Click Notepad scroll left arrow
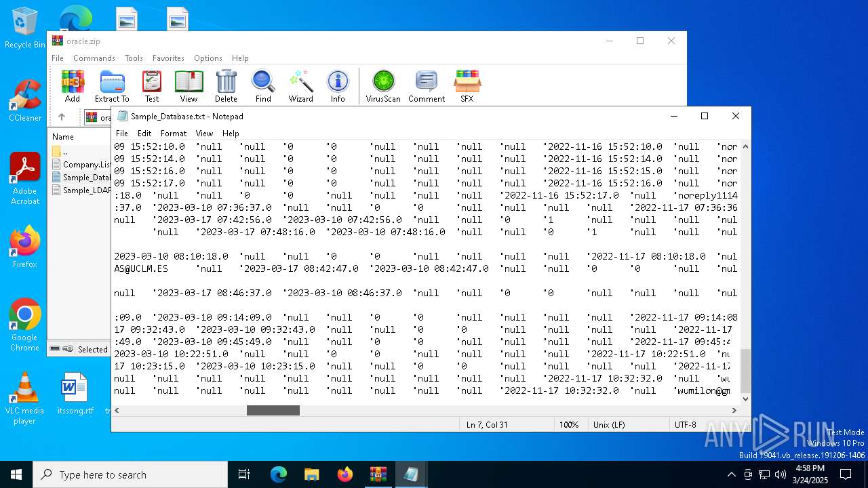Viewport: 868px width, 488px height. tap(117, 410)
